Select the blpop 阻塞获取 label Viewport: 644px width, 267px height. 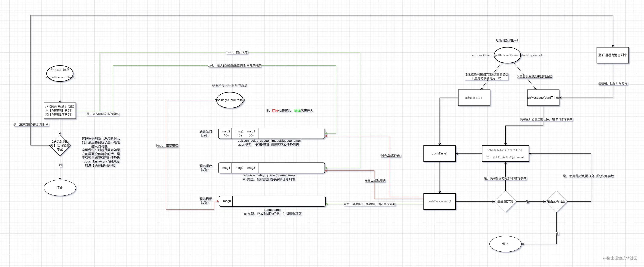(167, 145)
